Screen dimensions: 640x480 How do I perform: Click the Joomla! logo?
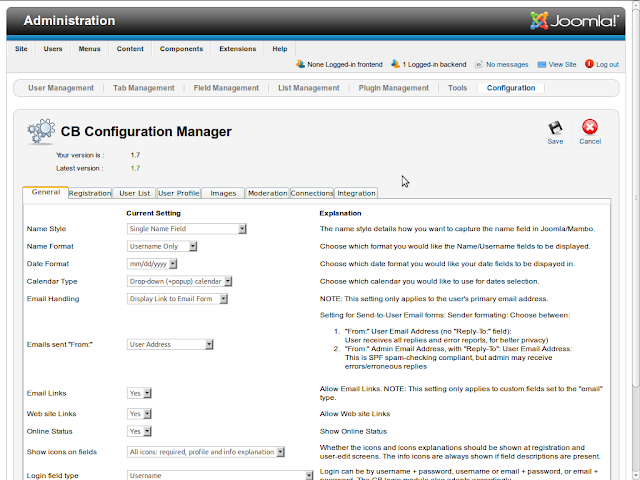574,21
